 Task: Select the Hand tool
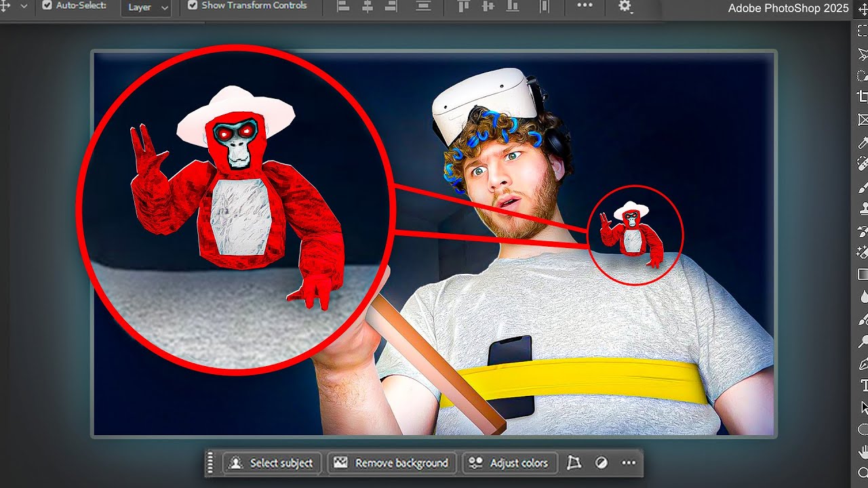coord(863,451)
